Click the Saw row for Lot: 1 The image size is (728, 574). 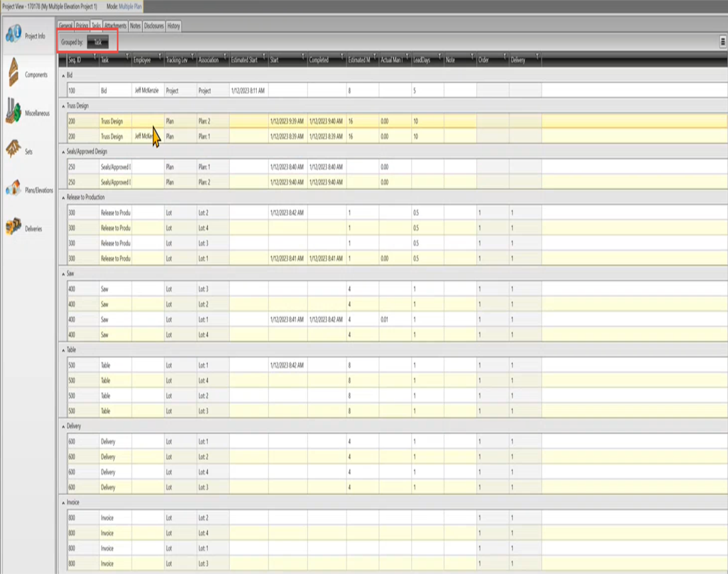coord(397,319)
